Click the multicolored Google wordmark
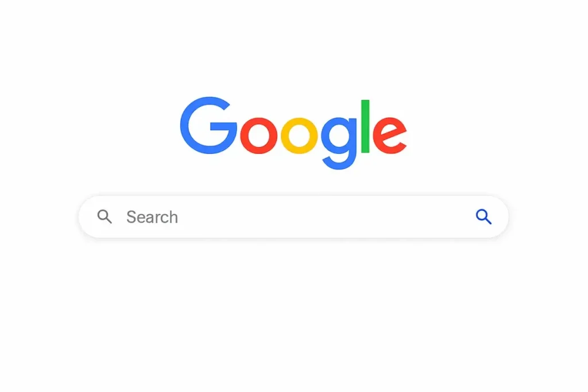The height and width of the screenshot is (392, 588). [293, 133]
